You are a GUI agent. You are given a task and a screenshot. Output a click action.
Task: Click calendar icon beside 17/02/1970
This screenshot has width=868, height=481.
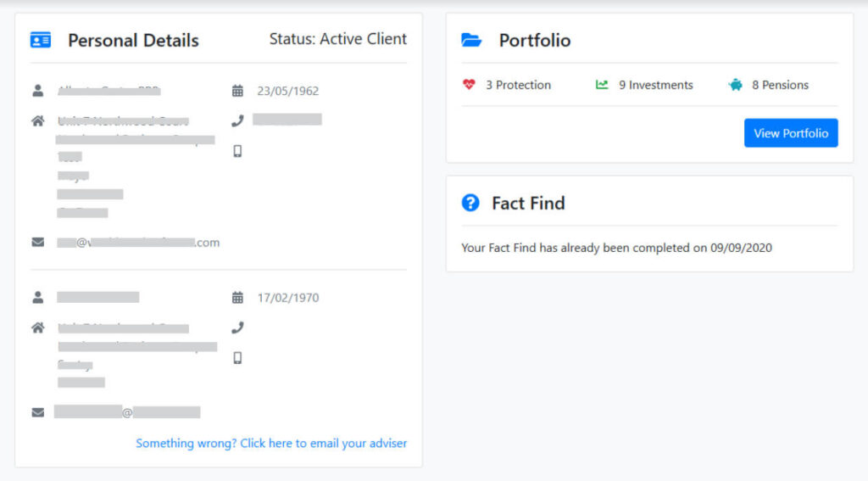(237, 298)
